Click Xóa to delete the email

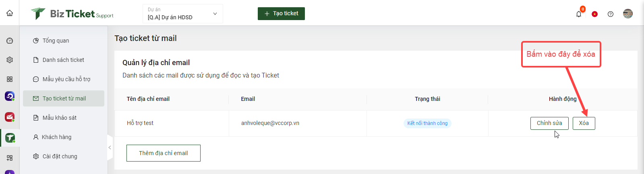584,123
